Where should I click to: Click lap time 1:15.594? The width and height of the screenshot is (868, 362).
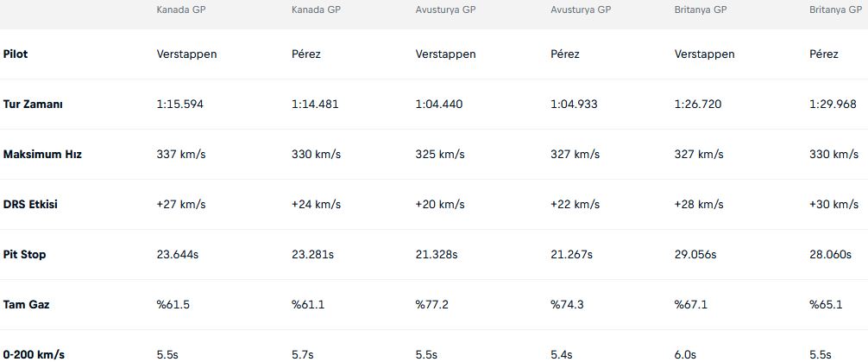tap(180, 105)
